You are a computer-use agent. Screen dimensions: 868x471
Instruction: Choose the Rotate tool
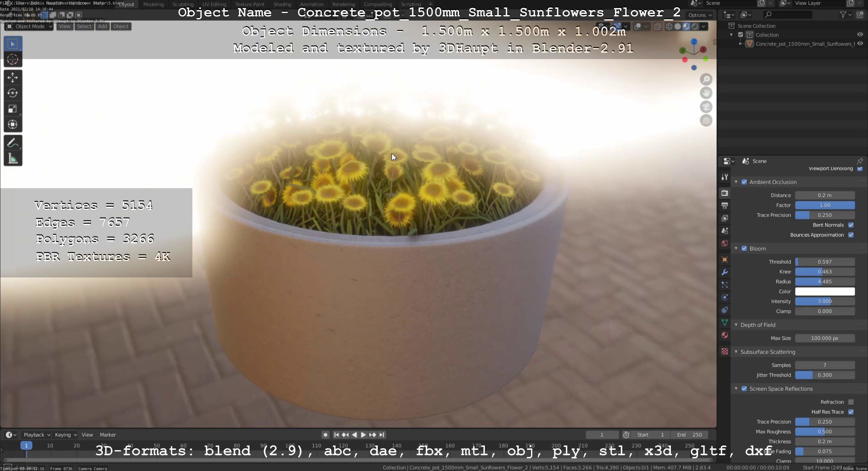(13, 93)
